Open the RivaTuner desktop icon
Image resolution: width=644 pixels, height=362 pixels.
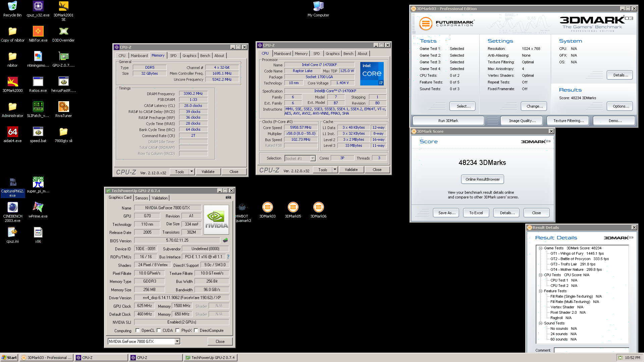[63, 110]
